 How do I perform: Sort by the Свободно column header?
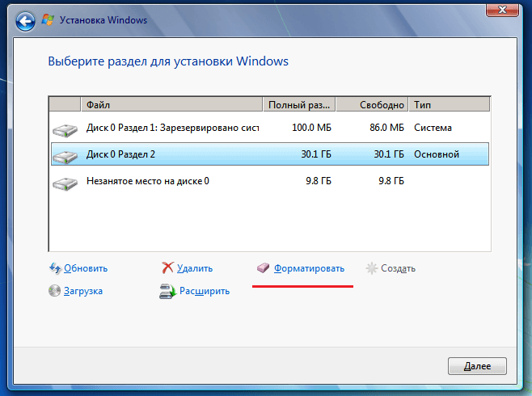point(372,105)
